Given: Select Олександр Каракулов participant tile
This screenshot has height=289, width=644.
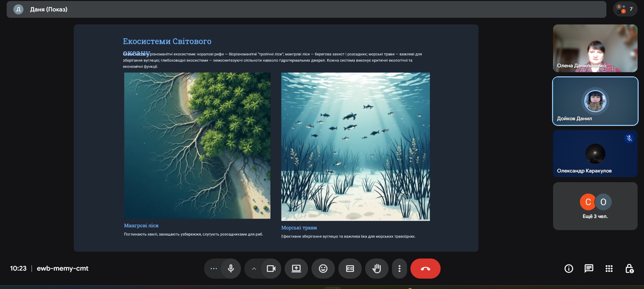Looking at the screenshot, I should [595, 153].
